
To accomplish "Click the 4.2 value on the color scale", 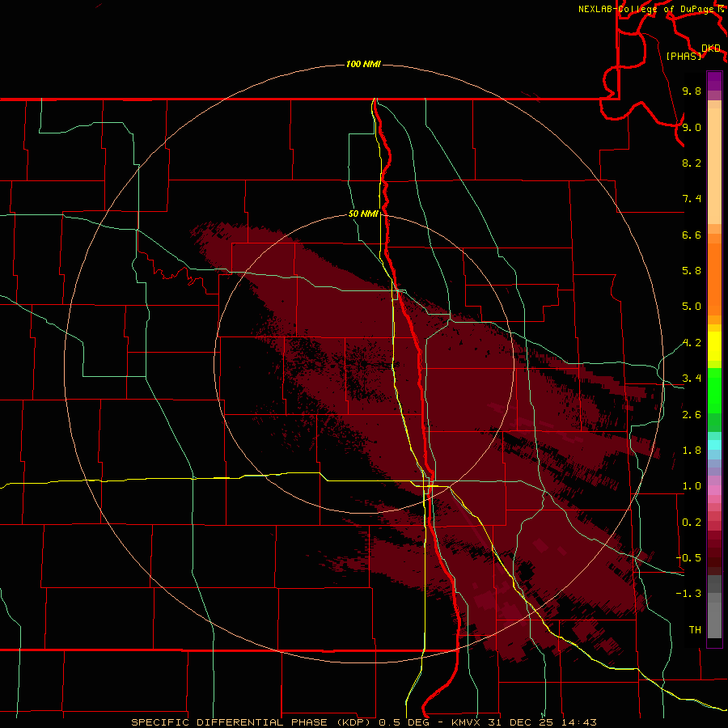I will click(692, 343).
